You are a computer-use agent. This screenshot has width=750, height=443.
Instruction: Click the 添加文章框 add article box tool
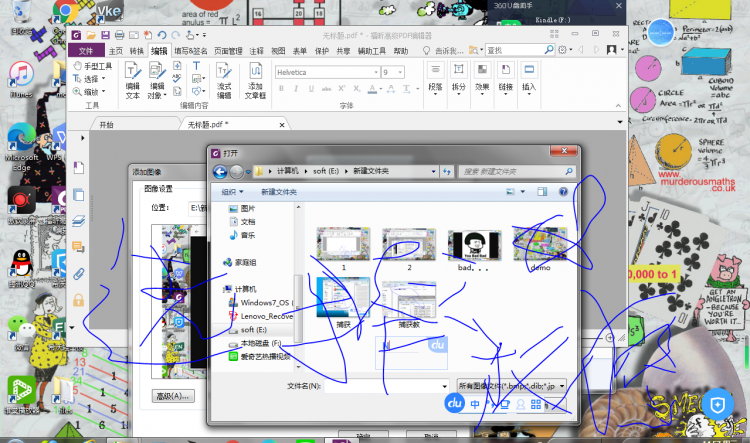(255, 80)
